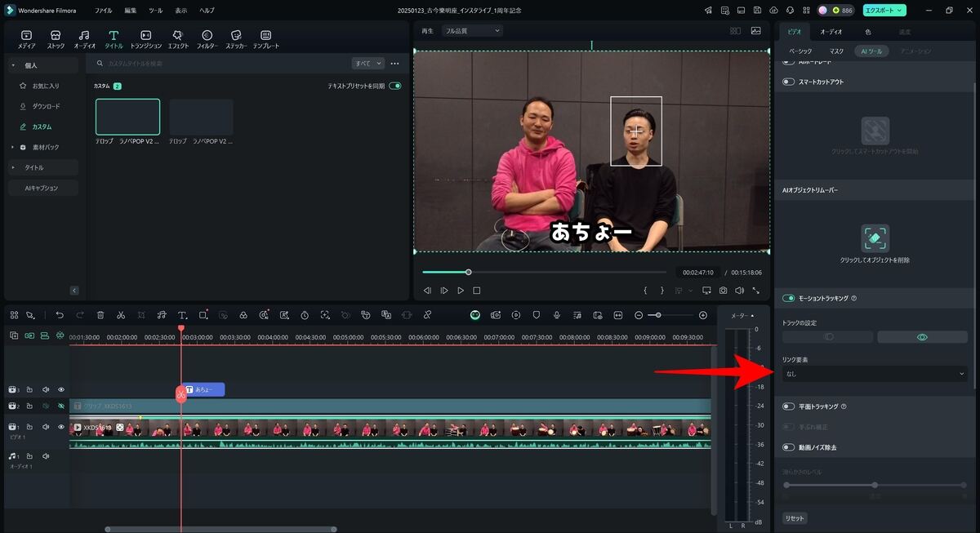Toggle スマートカットアウト switch
The image size is (980, 533).
pos(789,82)
